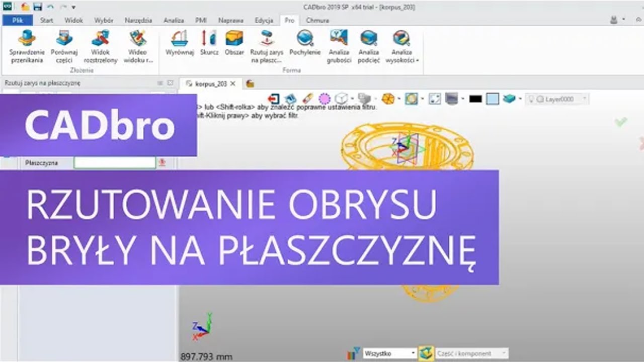Image resolution: width=644 pixels, height=362 pixels.
Task: Switch to the Wybór ribbon tab
Action: point(104,21)
